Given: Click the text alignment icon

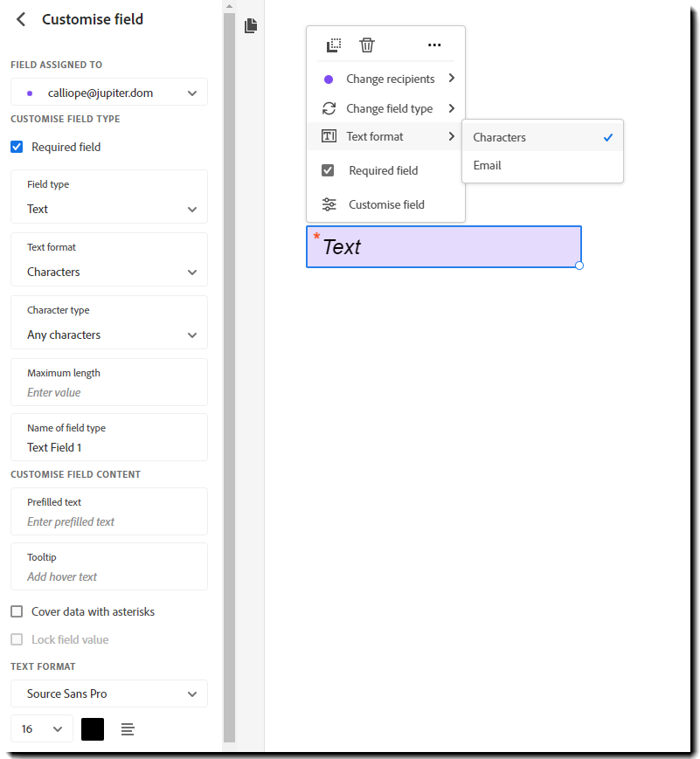Looking at the screenshot, I should click(x=128, y=728).
